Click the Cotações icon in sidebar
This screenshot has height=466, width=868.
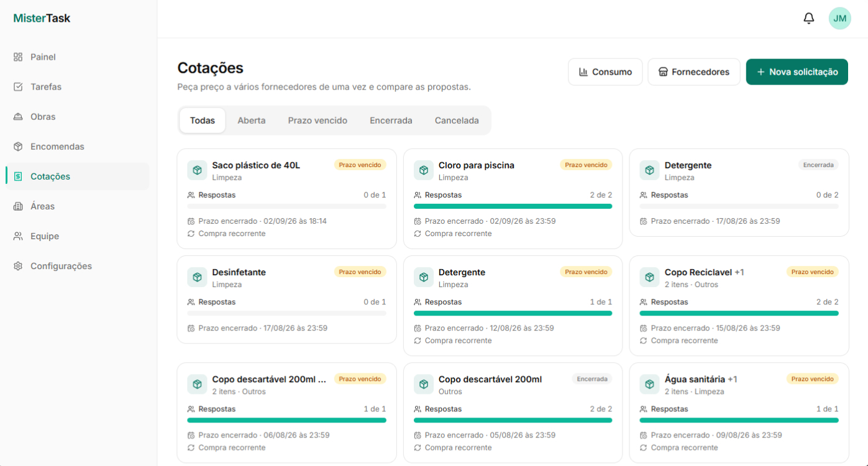coord(18,176)
